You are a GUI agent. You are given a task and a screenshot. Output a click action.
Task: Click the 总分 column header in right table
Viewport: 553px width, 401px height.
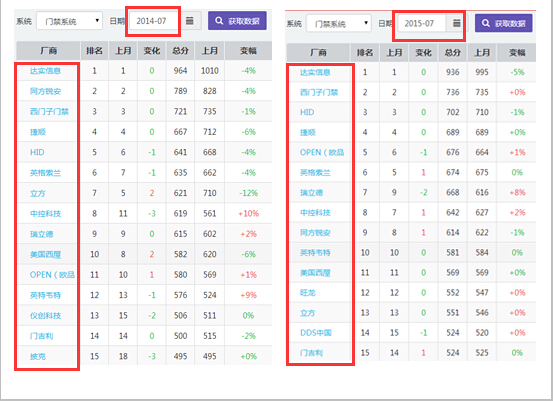click(x=452, y=53)
